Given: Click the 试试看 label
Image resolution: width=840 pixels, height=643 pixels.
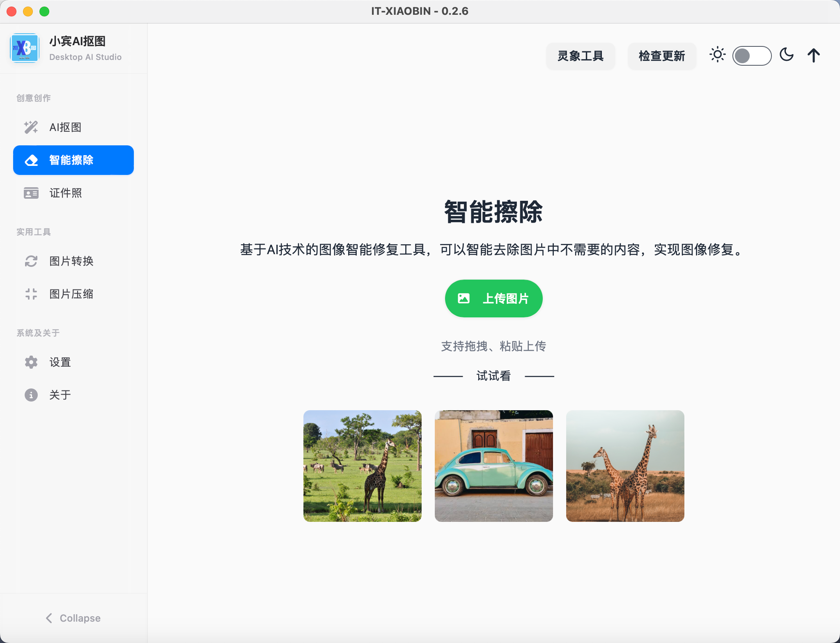Looking at the screenshot, I should pyautogui.click(x=493, y=376).
